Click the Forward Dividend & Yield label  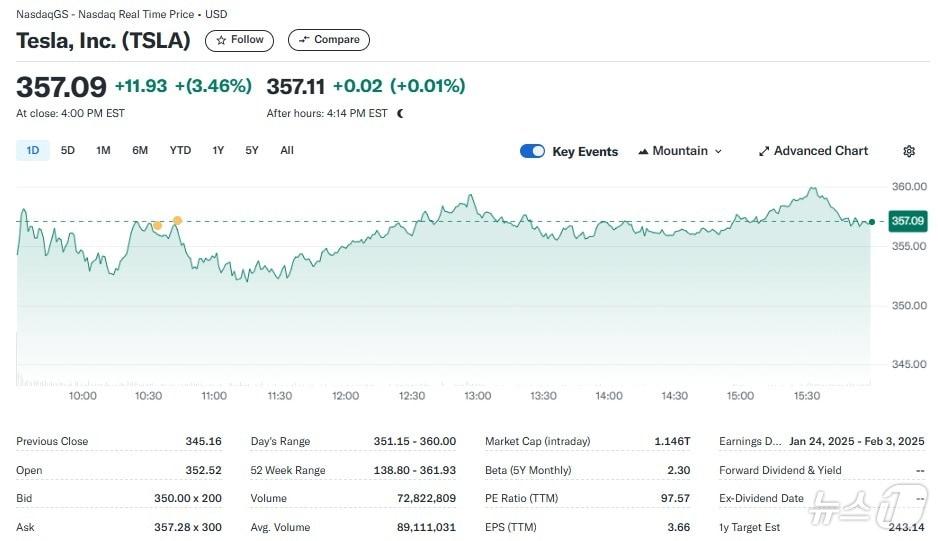[x=780, y=470]
